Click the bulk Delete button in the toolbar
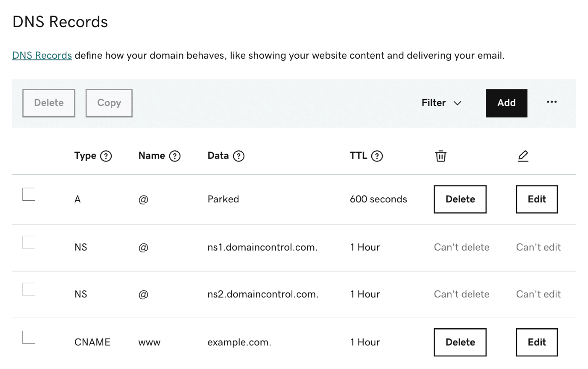The image size is (588, 369). tap(49, 103)
